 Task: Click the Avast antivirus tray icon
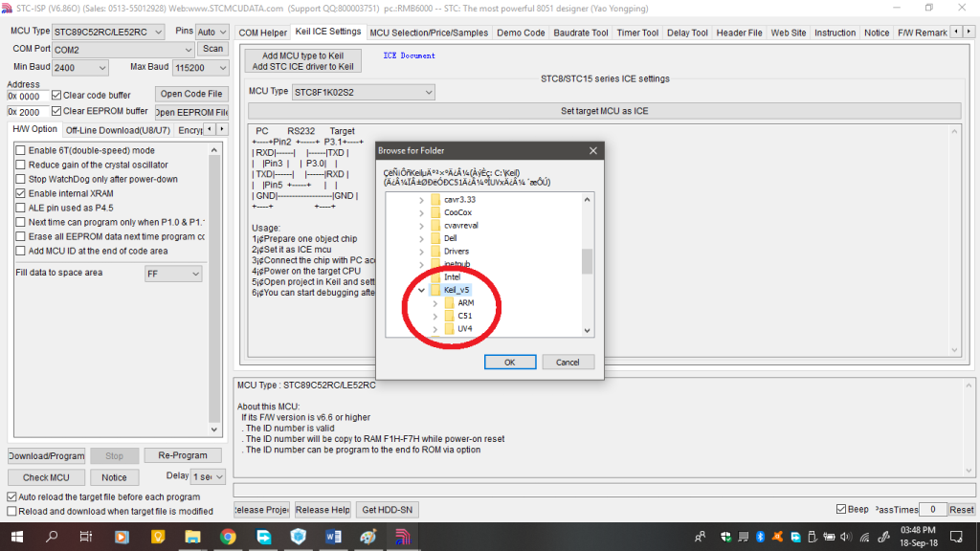776,536
